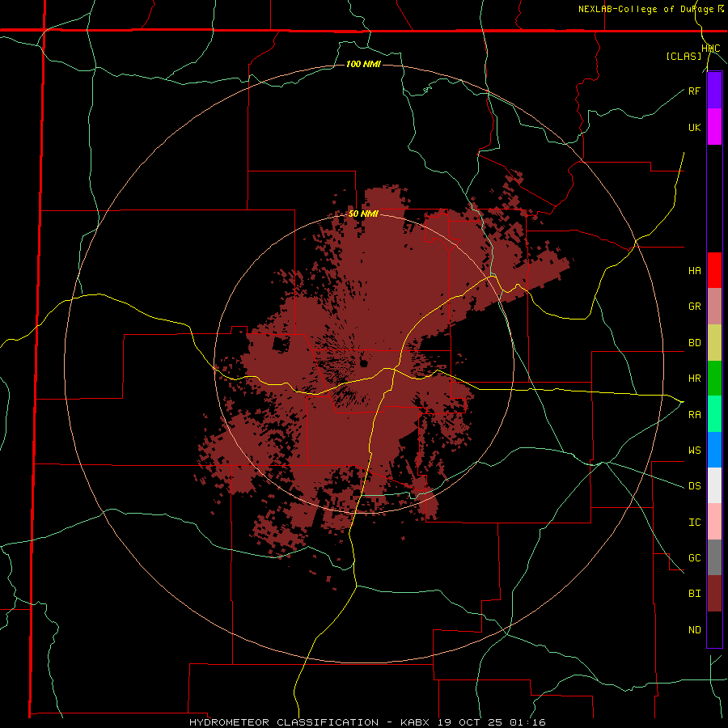Screen dimensions: 728x728
Task: Click the black ND no data swatch
Action: tap(714, 629)
